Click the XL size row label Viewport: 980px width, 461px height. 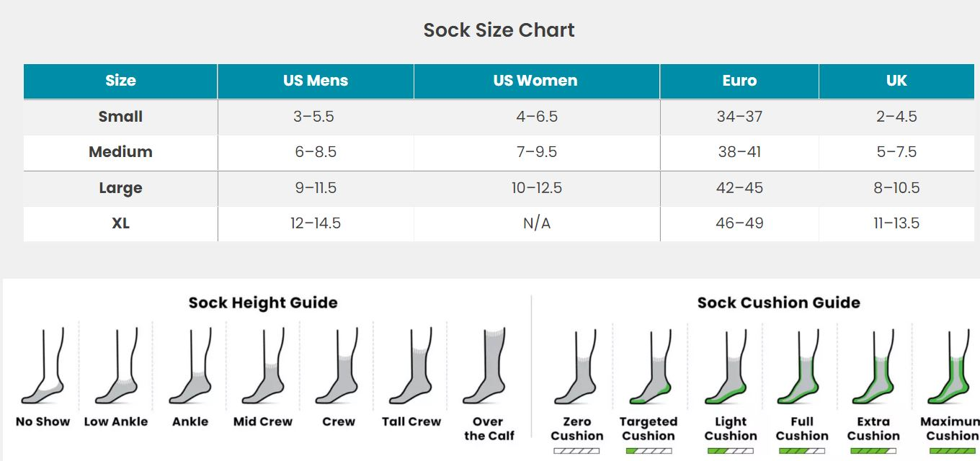(120, 223)
